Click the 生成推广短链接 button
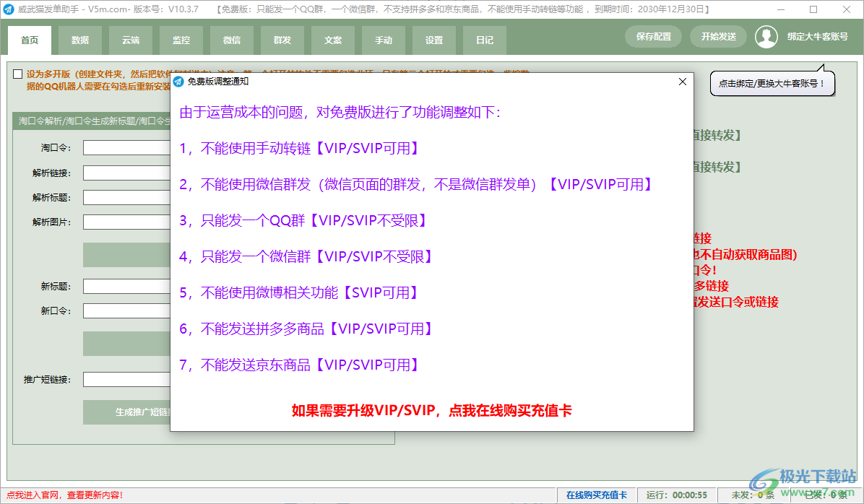Image resolution: width=864 pixels, height=504 pixels. click(x=127, y=412)
